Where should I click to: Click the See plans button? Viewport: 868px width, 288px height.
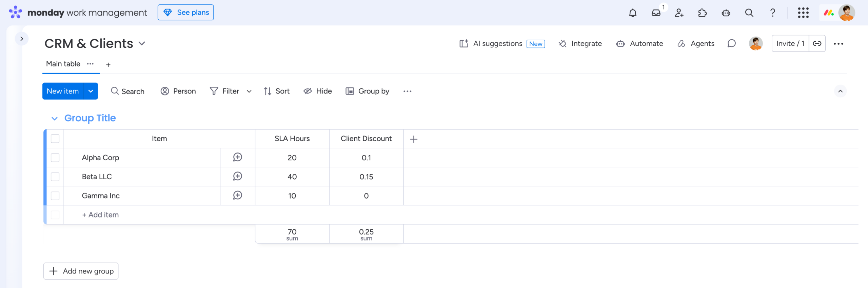tap(186, 13)
